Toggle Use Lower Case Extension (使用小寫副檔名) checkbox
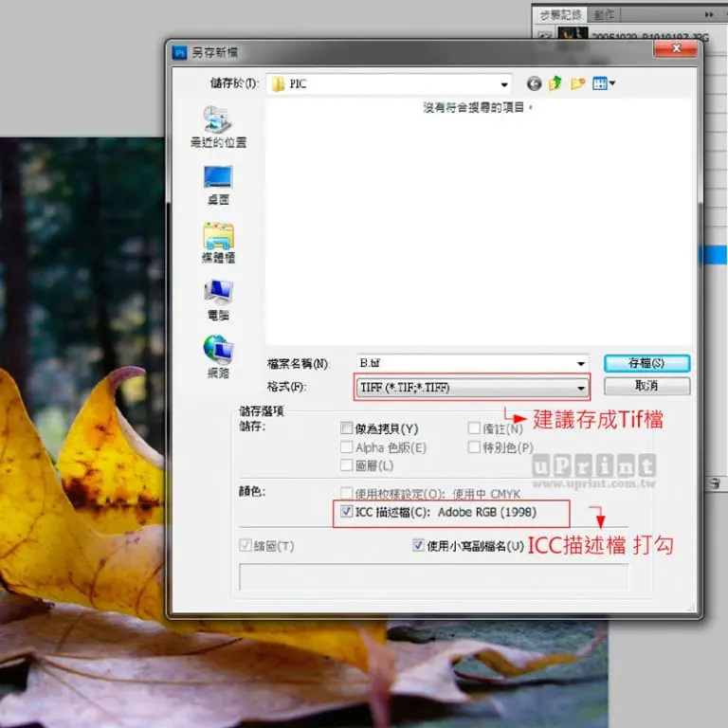The width and height of the screenshot is (728, 728). tap(418, 545)
